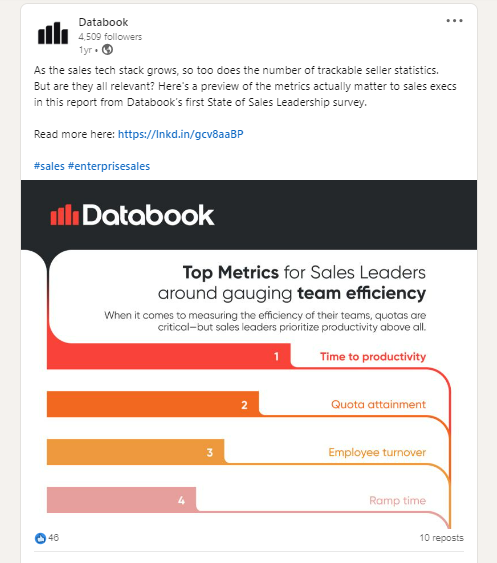Click the light orange number 3 bar
Screen dimensions: 497x563
[x=136, y=452]
